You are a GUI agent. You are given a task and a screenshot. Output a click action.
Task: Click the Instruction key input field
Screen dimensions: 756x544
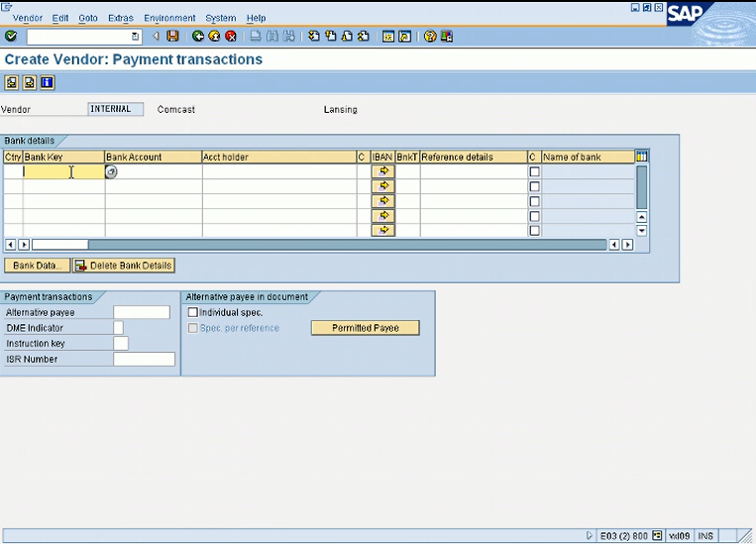click(121, 344)
